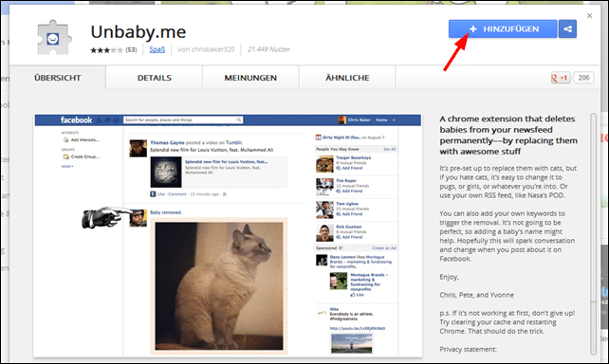Click the three-star rating

[106, 50]
